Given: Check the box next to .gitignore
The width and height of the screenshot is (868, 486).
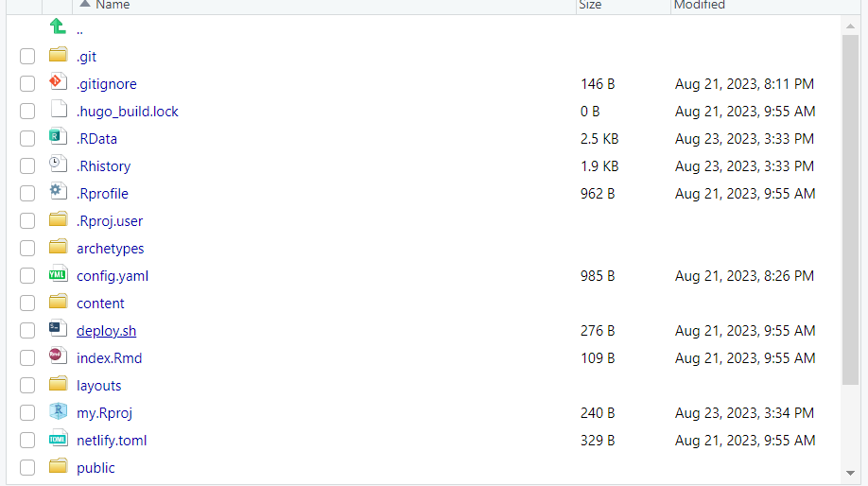Looking at the screenshot, I should [x=27, y=84].
